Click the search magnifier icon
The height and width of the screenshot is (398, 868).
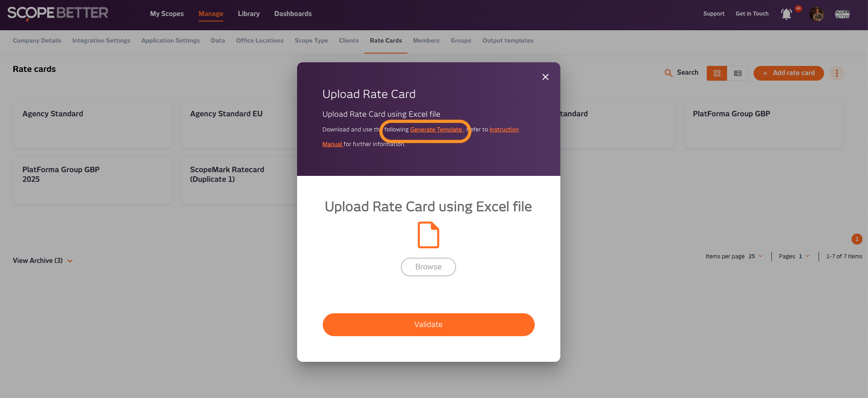(x=668, y=73)
